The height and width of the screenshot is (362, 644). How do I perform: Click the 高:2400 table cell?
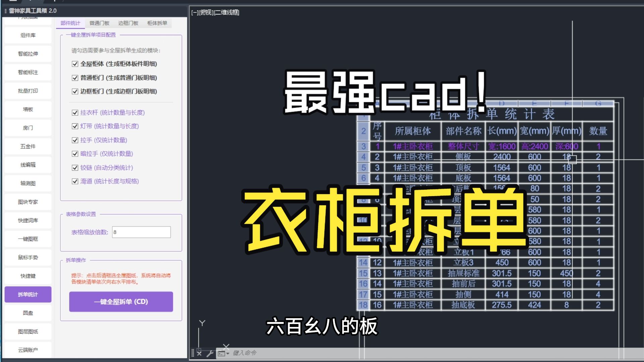click(x=535, y=146)
